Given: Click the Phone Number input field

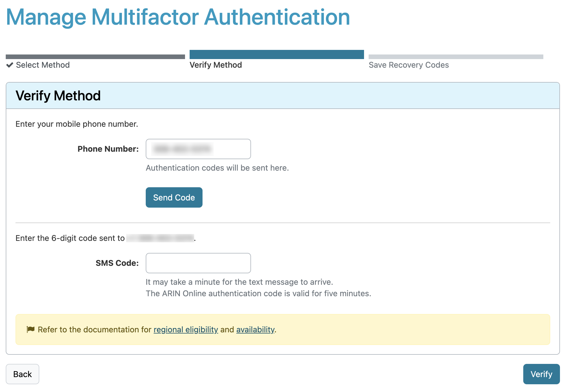Looking at the screenshot, I should click(199, 149).
